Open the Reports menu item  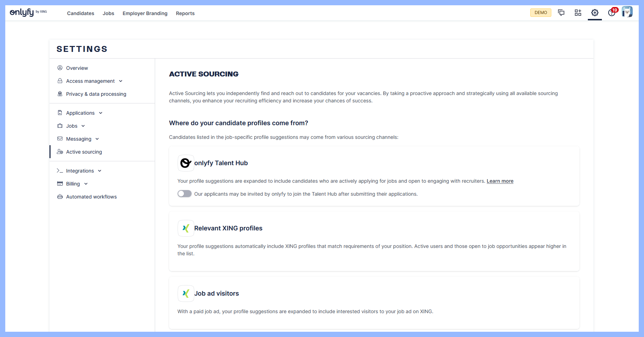coord(185,13)
